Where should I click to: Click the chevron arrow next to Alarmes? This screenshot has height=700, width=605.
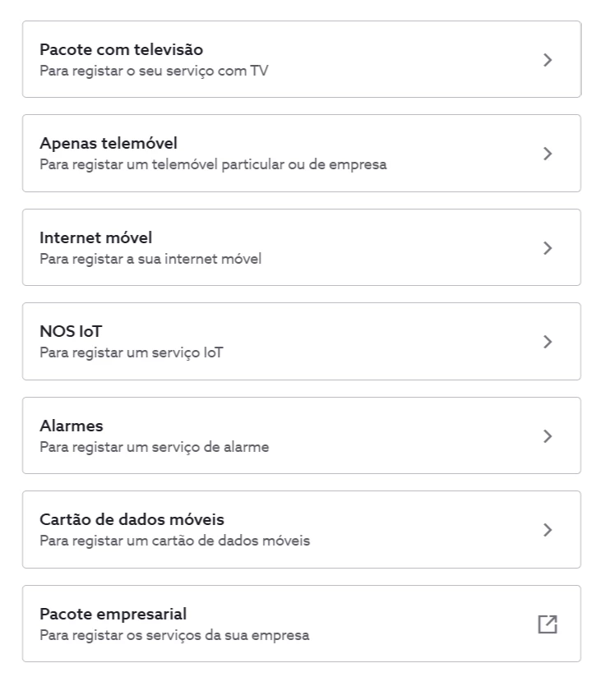coord(547,435)
